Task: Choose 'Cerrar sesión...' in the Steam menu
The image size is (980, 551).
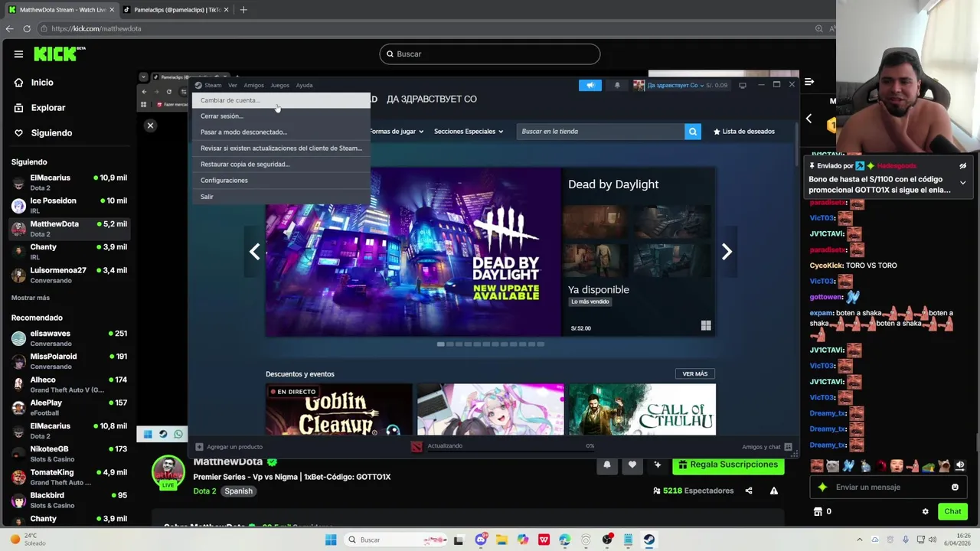Action: 280,116
